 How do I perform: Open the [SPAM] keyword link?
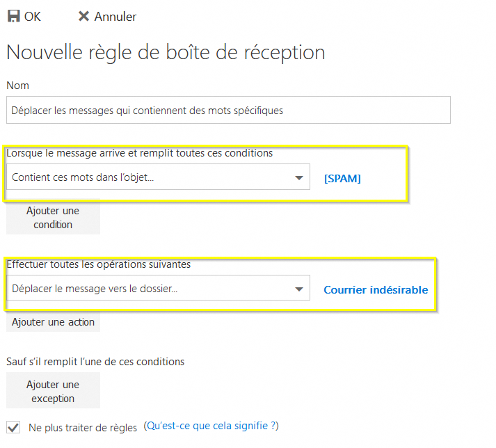(x=342, y=178)
